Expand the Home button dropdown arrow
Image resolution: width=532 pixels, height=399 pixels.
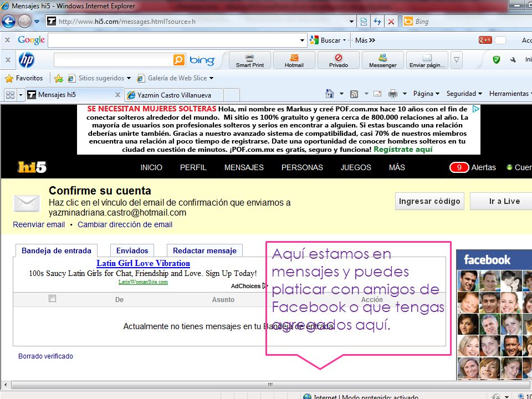342,94
